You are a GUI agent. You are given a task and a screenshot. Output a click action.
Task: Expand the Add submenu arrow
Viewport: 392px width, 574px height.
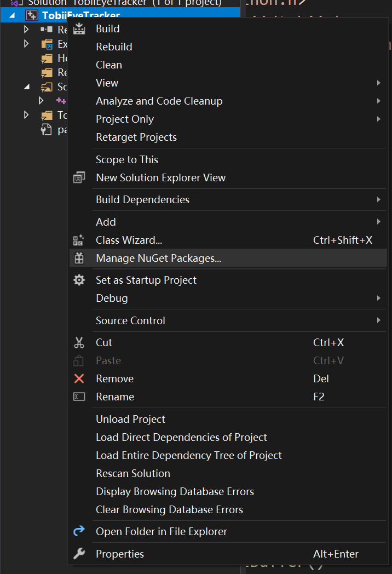pyautogui.click(x=378, y=222)
